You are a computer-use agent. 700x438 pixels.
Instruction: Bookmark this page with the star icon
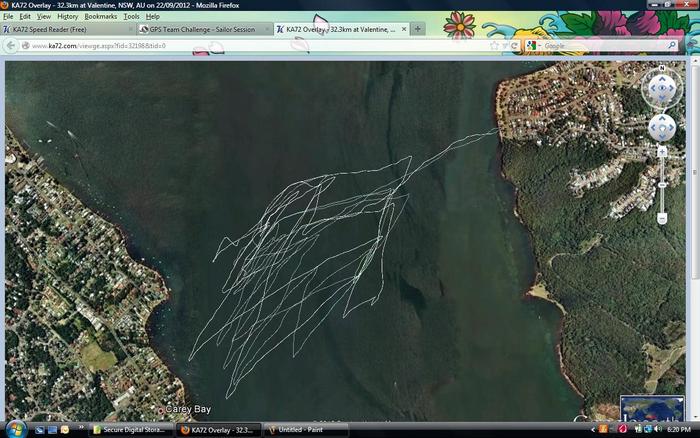tap(494, 45)
